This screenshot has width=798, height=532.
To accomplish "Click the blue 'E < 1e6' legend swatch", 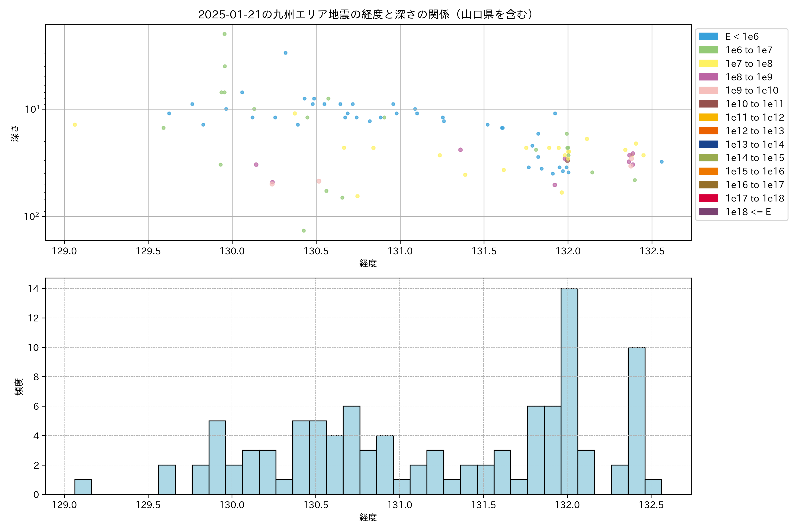I will pyautogui.click(x=708, y=36).
